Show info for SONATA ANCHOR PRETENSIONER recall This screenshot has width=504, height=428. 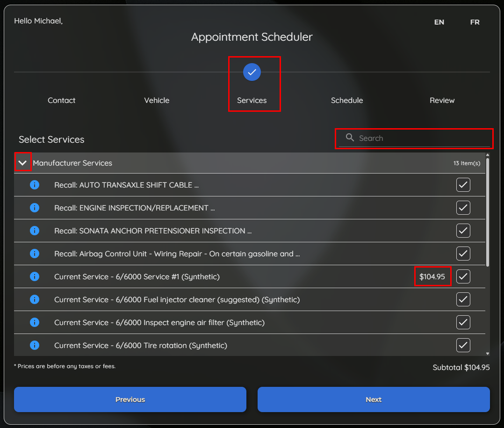point(35,231)
